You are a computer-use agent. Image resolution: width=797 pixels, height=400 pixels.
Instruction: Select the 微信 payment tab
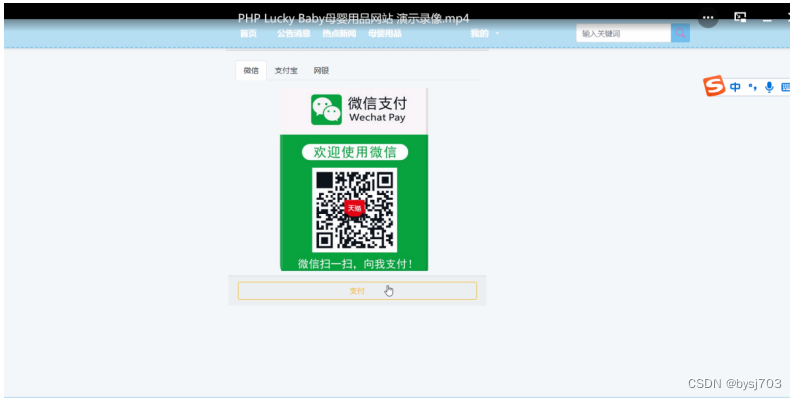(251, 71)
